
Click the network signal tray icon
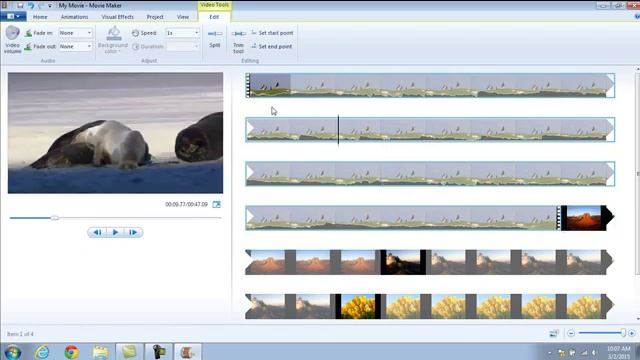584,352
